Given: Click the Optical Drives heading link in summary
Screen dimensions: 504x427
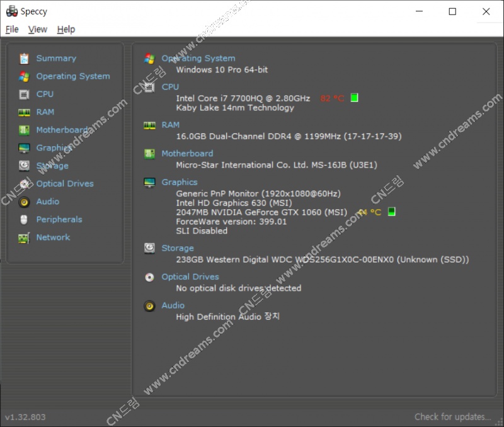Looking at the screenshot, I should point(190,277).
